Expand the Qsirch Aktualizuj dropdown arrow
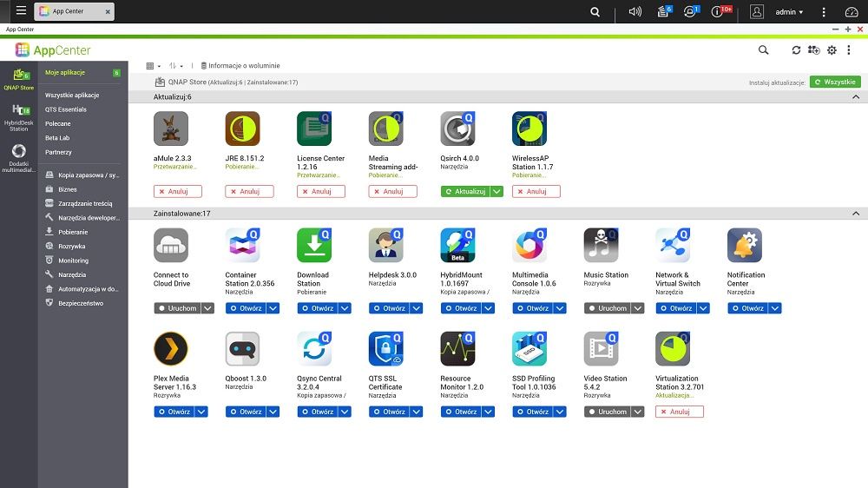The height and width of the screenshot is (488, 868). coord(497,192)
